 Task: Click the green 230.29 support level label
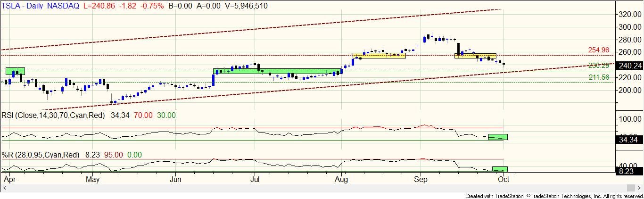599,66
